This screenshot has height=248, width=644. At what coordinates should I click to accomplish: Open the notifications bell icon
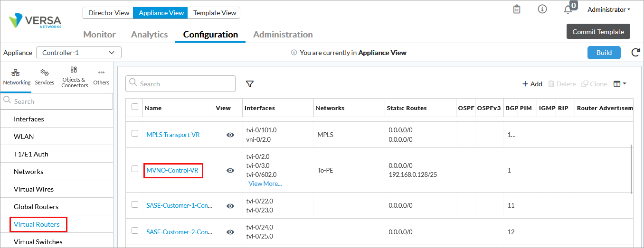click(x=568, y=9)
